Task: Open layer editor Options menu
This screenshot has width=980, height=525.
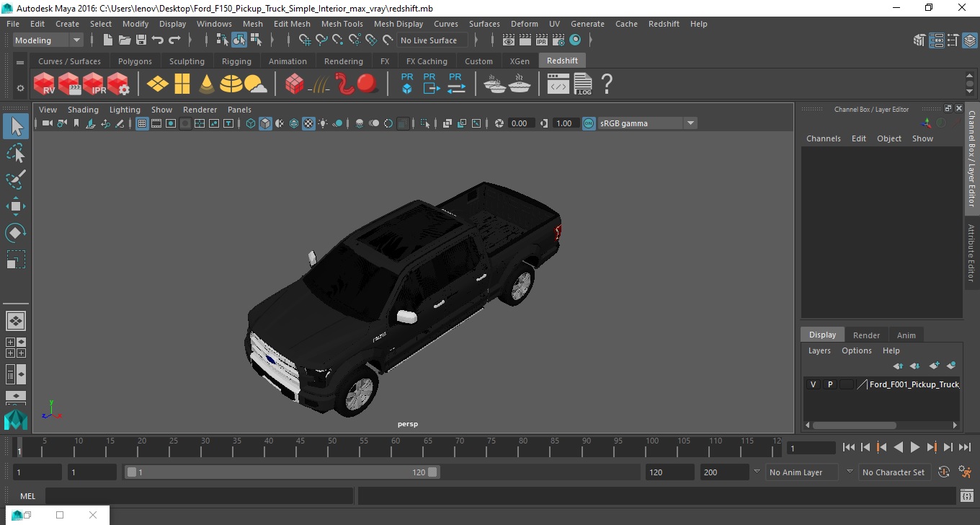Action: (x=857, y=350)
